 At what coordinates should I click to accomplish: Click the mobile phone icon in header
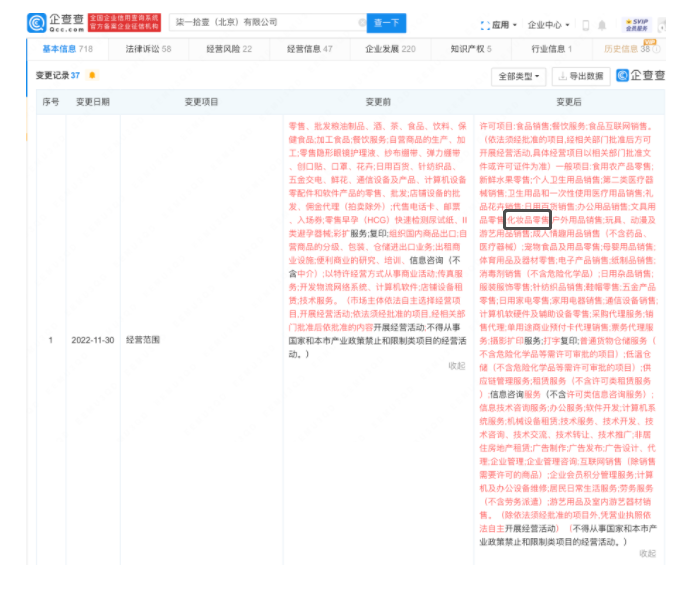pos(586,25)
